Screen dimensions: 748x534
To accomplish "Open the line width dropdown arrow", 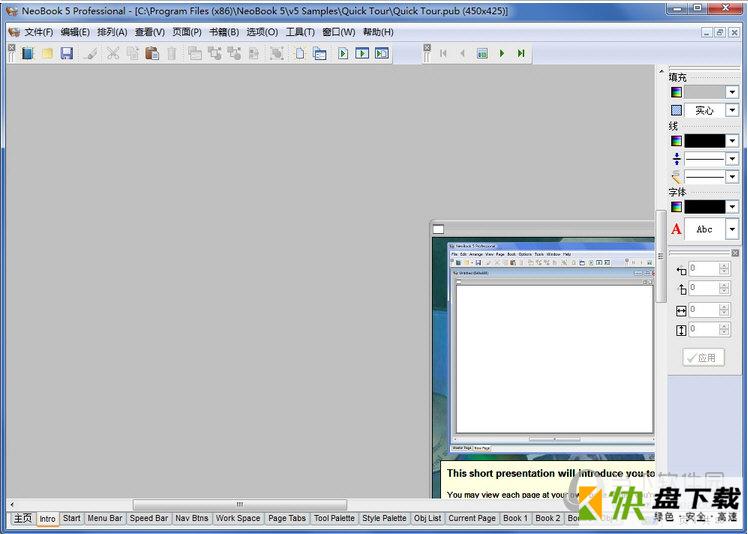I will [x=732, y=159].
